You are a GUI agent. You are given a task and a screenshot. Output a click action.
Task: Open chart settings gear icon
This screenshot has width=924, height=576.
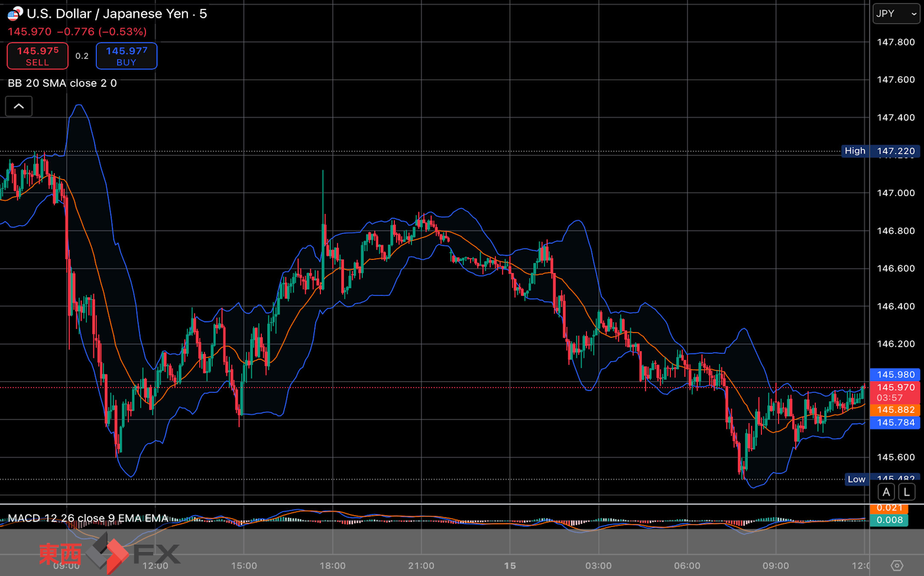tap(897, 565)
